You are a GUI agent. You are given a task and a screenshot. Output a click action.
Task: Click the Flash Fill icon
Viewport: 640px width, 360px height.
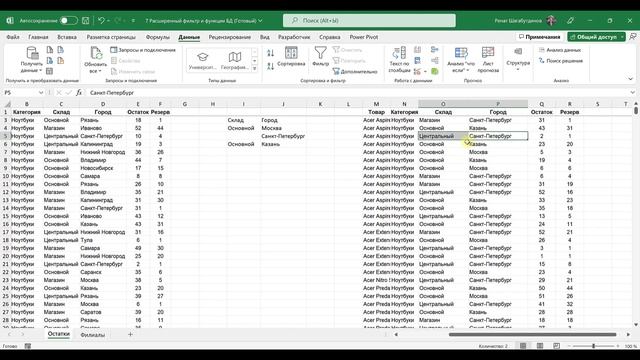click(x=417, y=50)
